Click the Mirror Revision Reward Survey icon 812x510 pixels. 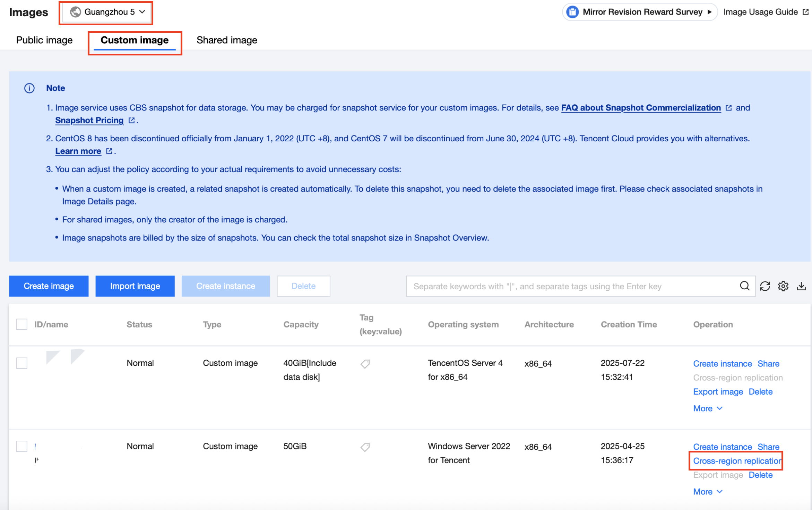pos(572,12)
